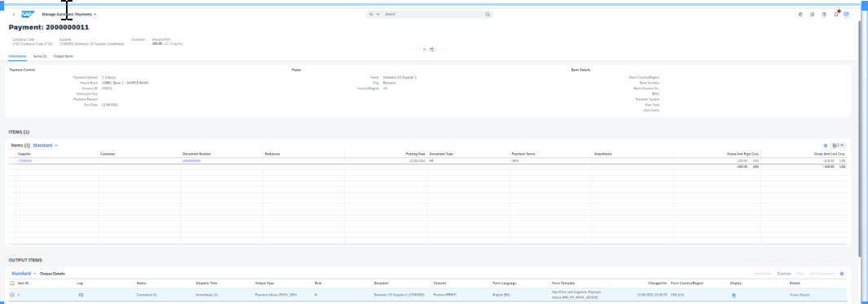The height and width of the screenshot is (304, 868).
Task: Open Items table settings gear
Action: [826, 145]
